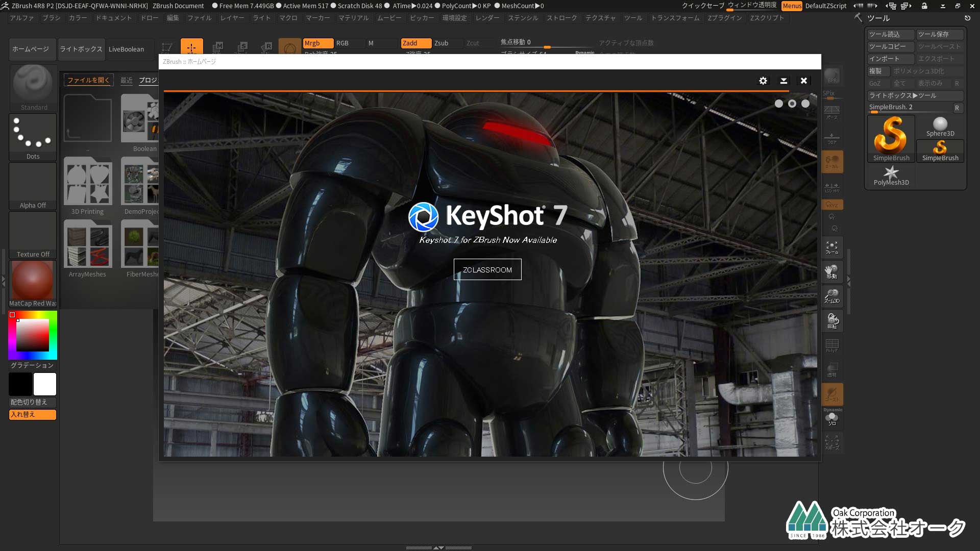Toggle the ソロ (Solo) mode button
980x551 pixels.
(832, 419)
